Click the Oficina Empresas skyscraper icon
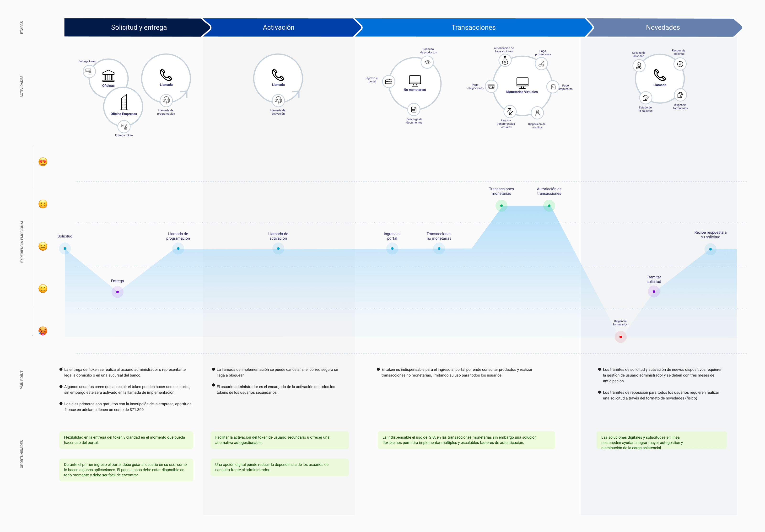 pos(124,102)
